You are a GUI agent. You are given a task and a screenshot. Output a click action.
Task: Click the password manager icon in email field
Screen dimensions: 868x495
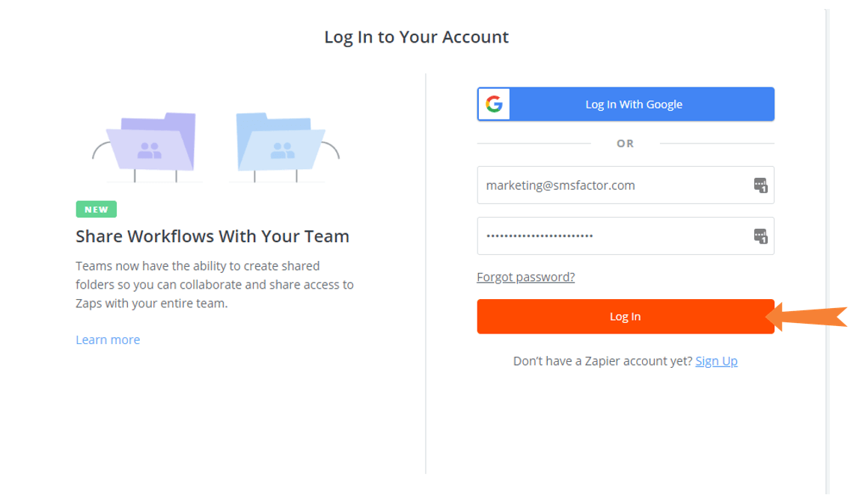point(760,185)
